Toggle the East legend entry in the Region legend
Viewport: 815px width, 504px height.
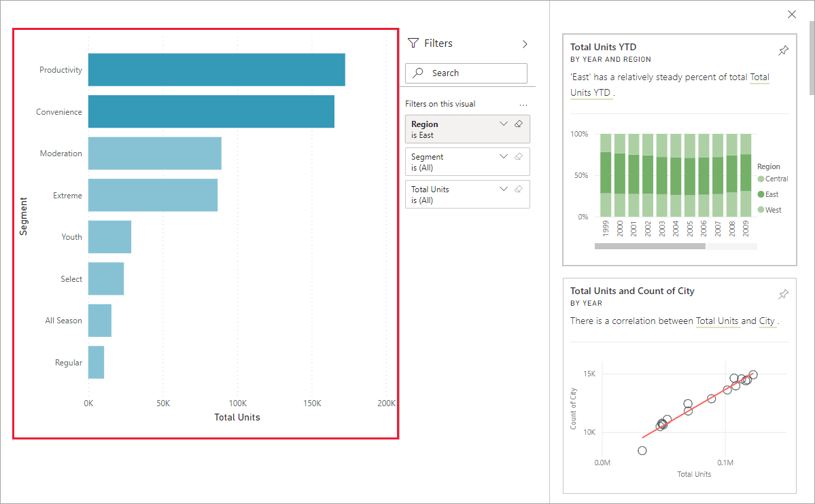pyautogui.click(x=773, y=194)
